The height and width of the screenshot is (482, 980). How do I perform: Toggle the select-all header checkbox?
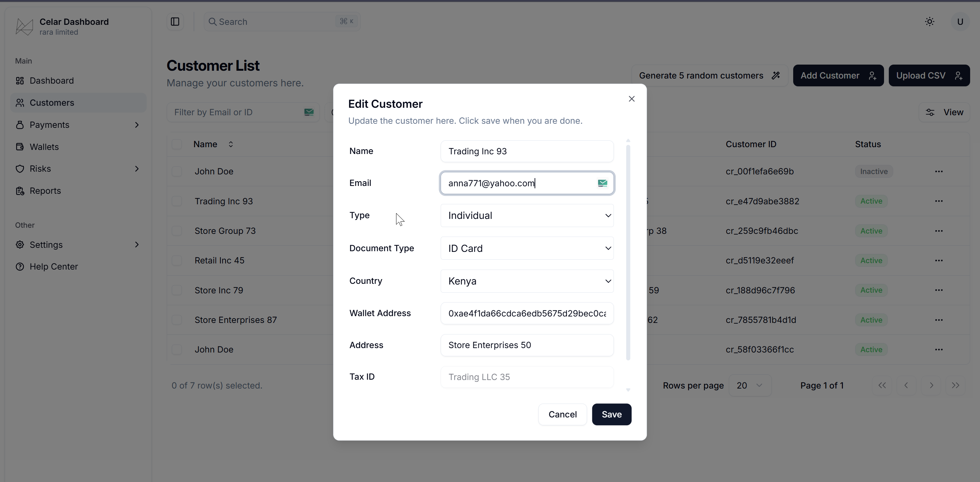click(177, 144)
